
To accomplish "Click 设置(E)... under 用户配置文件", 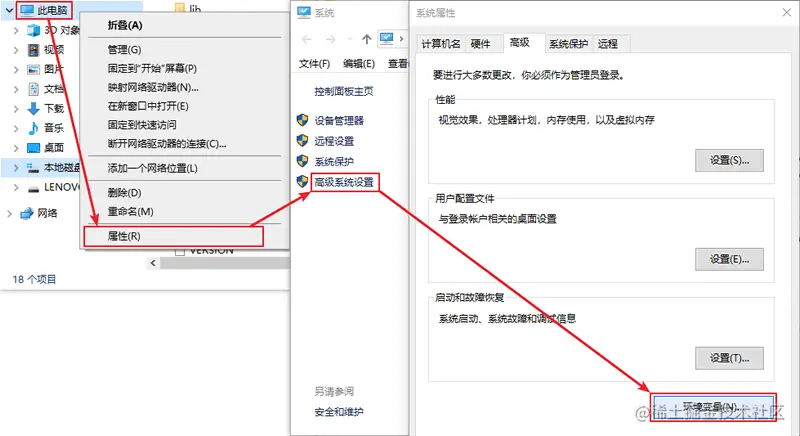I will pyautogui.click(x=729, y=259).
